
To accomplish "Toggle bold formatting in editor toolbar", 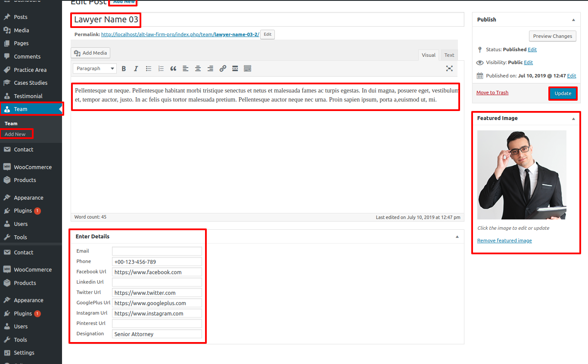I will (124, 68).
